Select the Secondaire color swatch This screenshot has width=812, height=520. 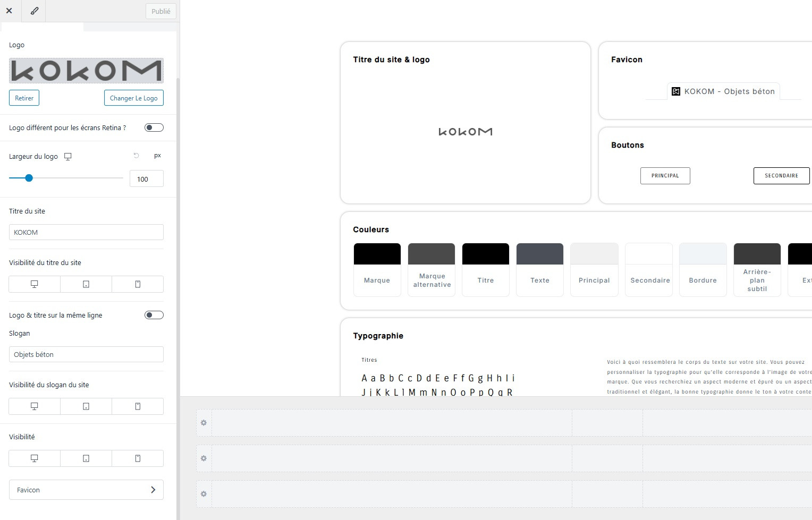point(649,270)
